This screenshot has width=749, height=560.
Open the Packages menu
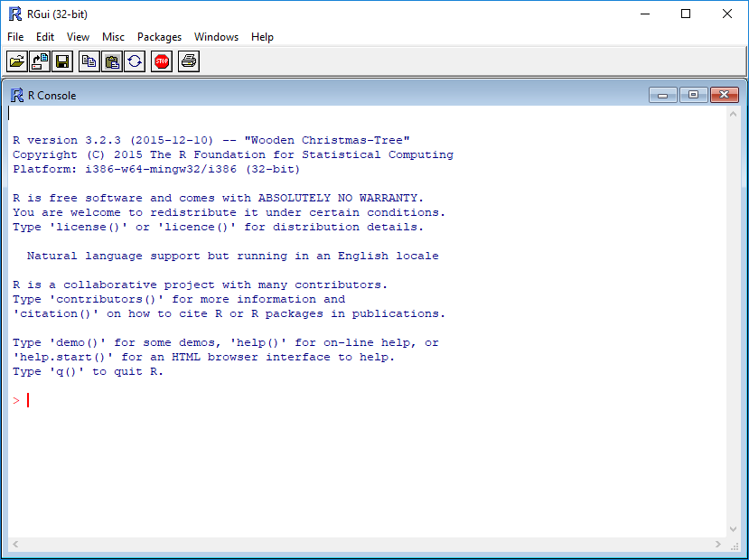(x=160, y=37)
